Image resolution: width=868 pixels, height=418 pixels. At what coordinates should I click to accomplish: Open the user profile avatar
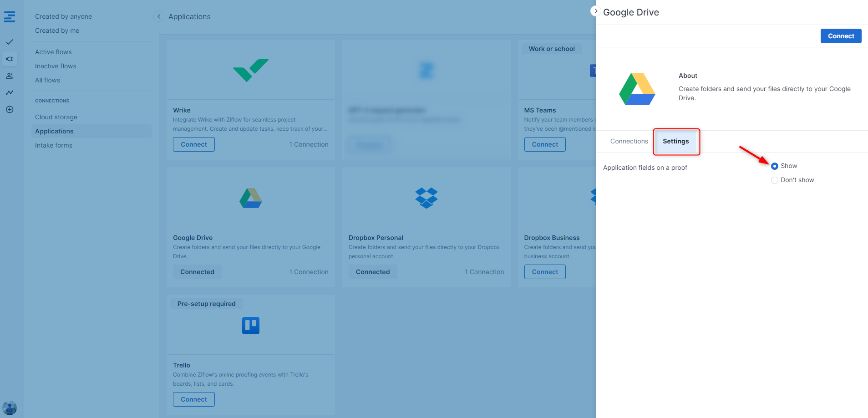10,408
